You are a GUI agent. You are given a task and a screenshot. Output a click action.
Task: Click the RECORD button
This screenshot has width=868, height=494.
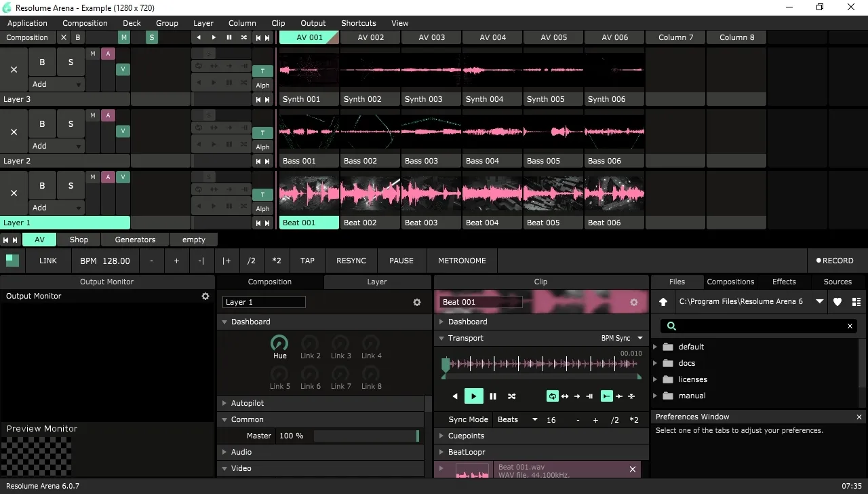click(x=835, y=261)
